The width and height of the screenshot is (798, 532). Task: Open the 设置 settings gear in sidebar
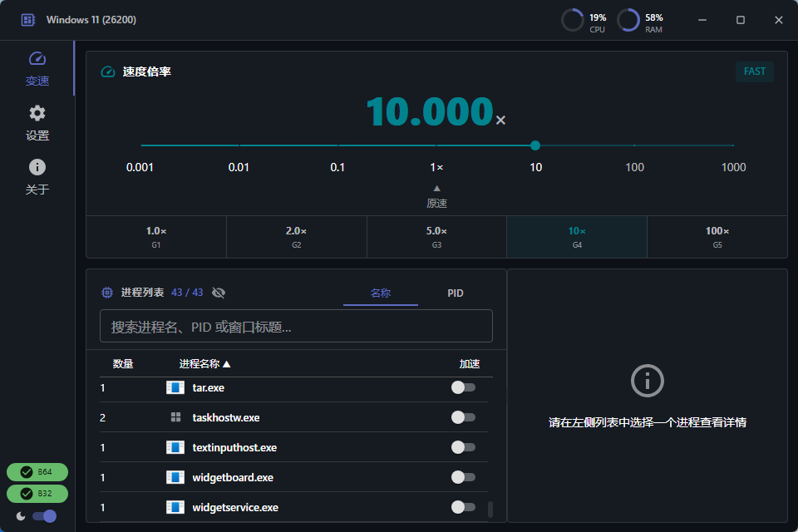coord(37,123)
